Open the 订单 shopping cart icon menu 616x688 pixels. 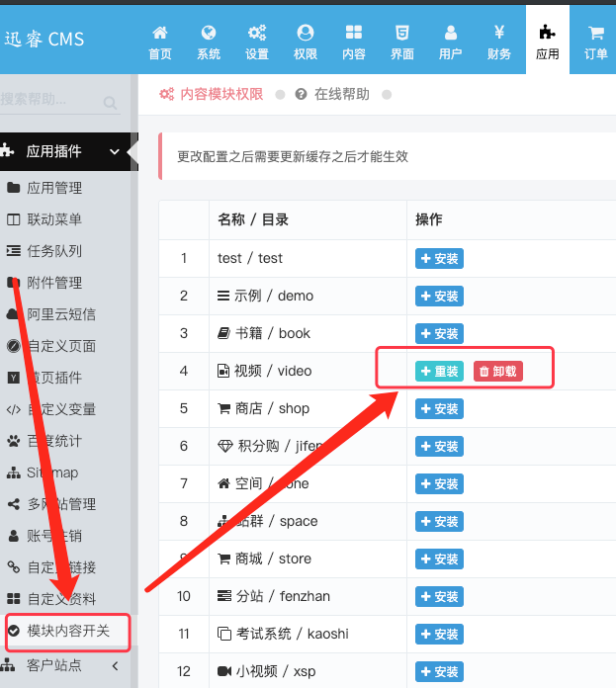click(x=595, y=43)
